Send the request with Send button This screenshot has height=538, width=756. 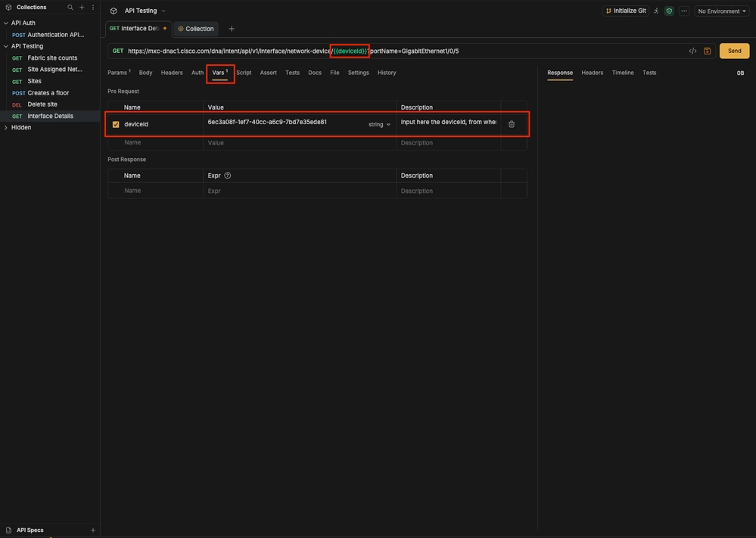coord(734,51)
